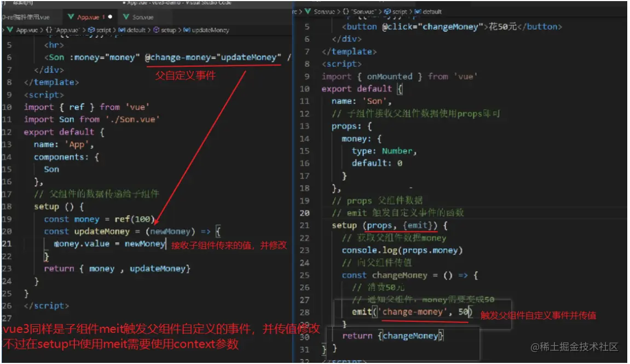
Task: Open the 'script' breadcrumb in Son.vue editor
Action: pyautogui.click(x=400, y=11)
